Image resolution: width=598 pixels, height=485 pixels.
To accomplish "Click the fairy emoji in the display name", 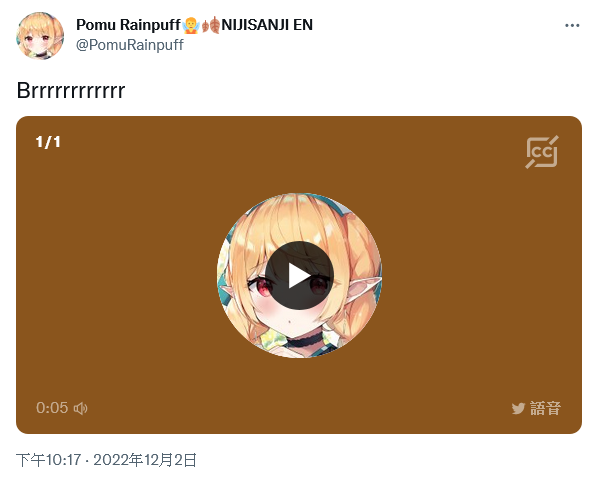I will (191, 25).
